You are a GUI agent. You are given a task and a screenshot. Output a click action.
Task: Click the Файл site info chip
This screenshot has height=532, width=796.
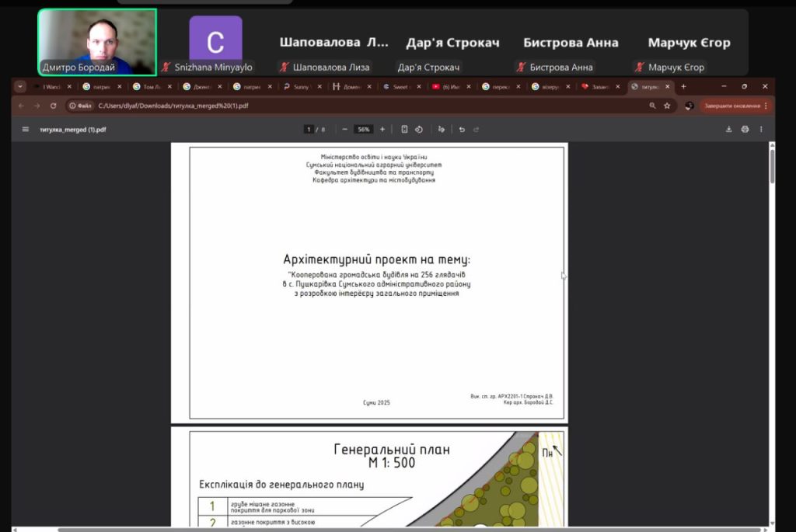(x=81, y=106)
